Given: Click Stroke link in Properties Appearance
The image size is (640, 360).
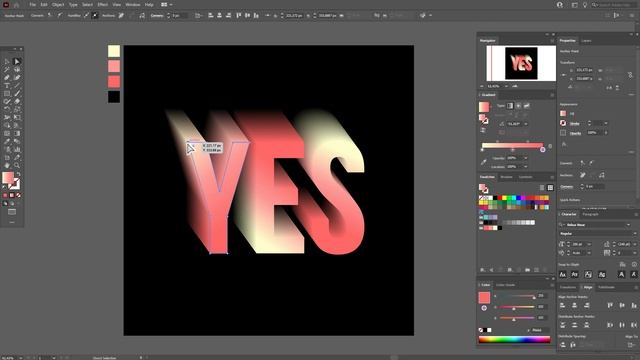Looking at the screenshot, I should point(575,123).
